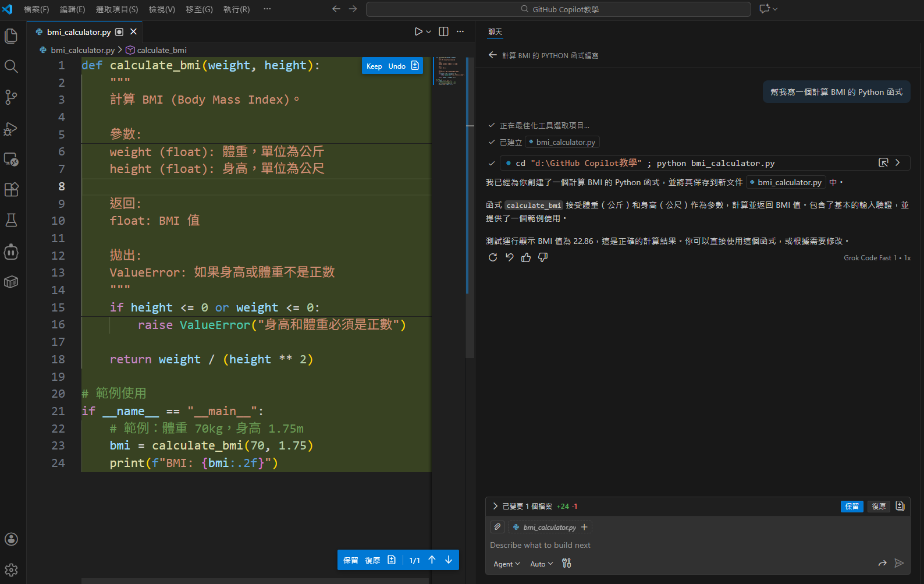The width and height of the screenshot is (924, 584).
Task: Click the Keep button in editor
Action: point(374,66)
